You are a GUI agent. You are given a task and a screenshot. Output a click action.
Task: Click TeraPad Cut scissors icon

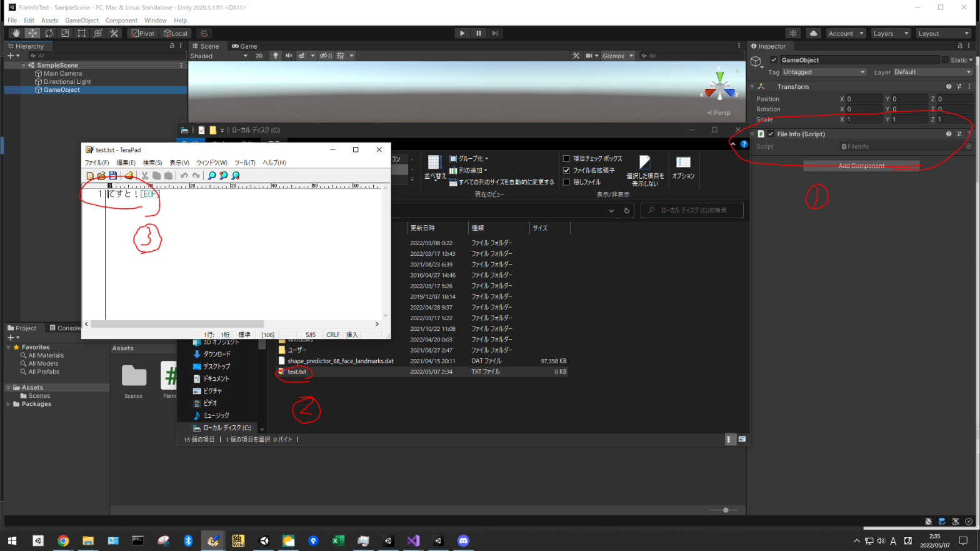[145, 176]
